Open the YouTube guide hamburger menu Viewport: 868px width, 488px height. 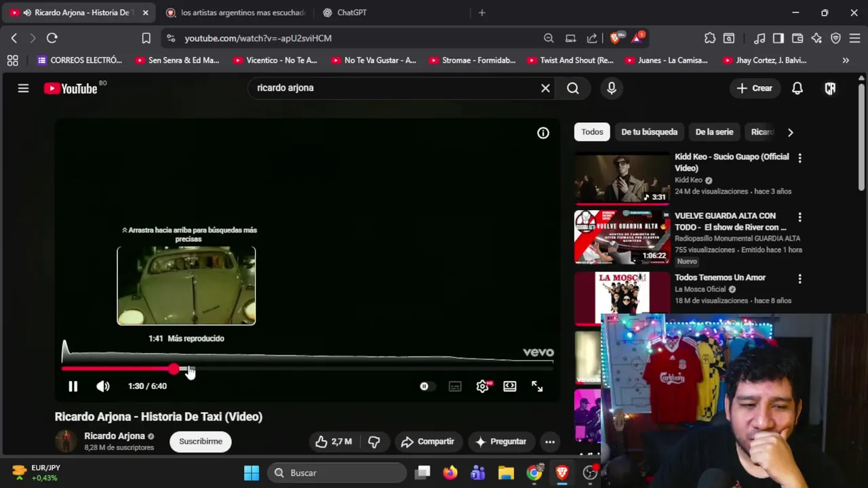coord(23,88)
